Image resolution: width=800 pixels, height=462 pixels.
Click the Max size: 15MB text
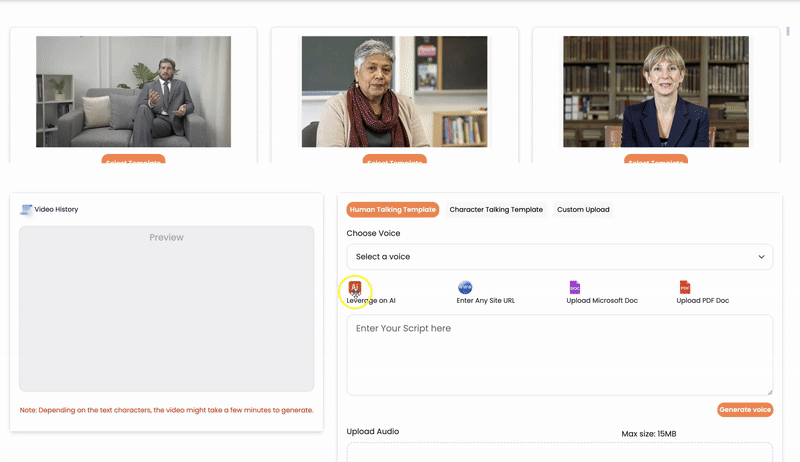click(648, 434)
